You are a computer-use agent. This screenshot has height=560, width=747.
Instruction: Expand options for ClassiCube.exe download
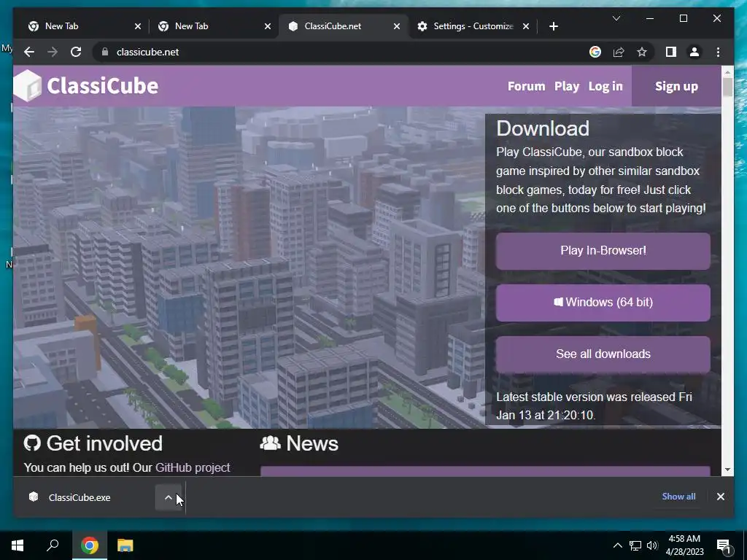169,497
